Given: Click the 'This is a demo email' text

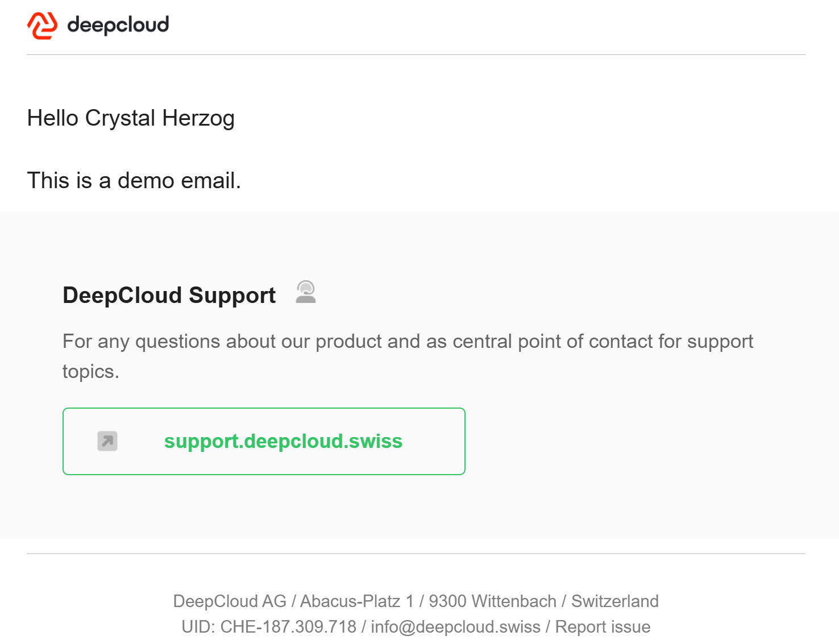Looking at the screenshot, I should point(134,181).
